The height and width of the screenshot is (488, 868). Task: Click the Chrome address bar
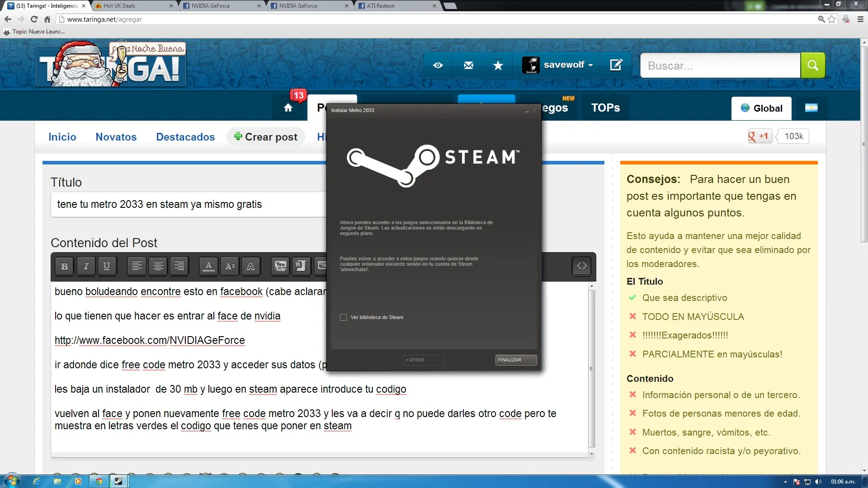[437, 19]
